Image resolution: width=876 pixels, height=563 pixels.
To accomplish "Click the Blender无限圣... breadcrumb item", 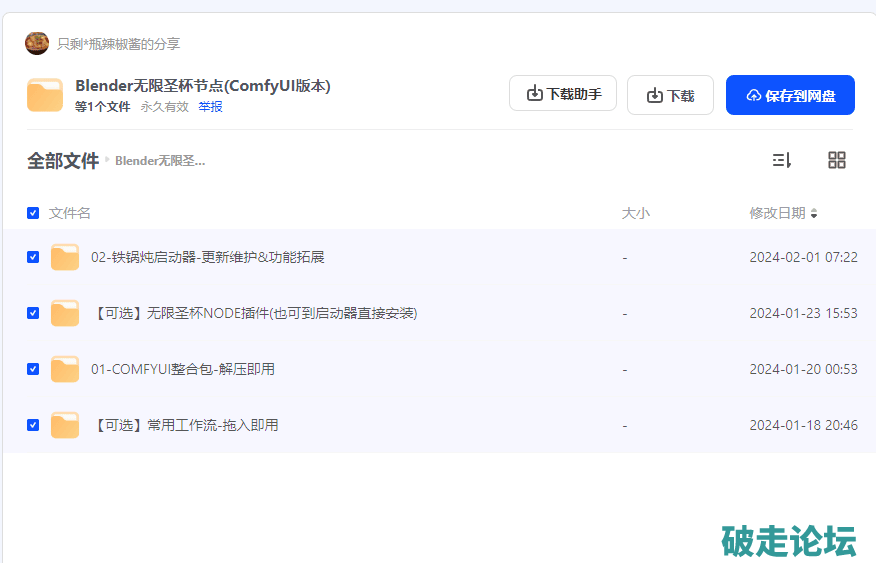I will click(x=160, y=161).
